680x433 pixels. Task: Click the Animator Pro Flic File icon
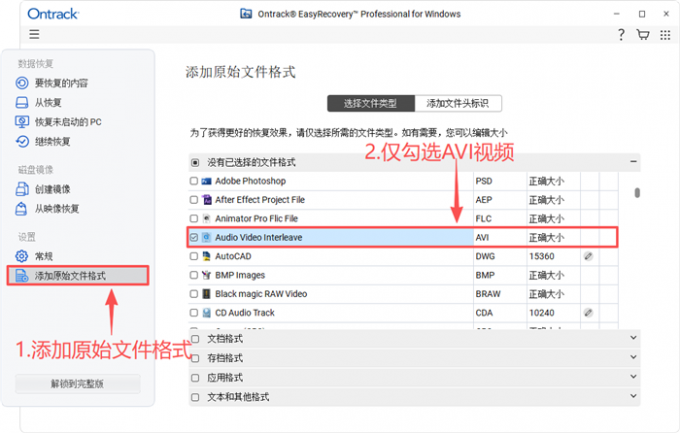206,218
